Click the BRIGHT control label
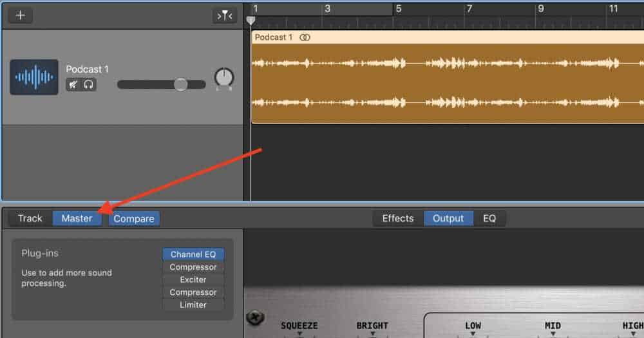This screenshot has width=644, height=338. click(372, 326)
